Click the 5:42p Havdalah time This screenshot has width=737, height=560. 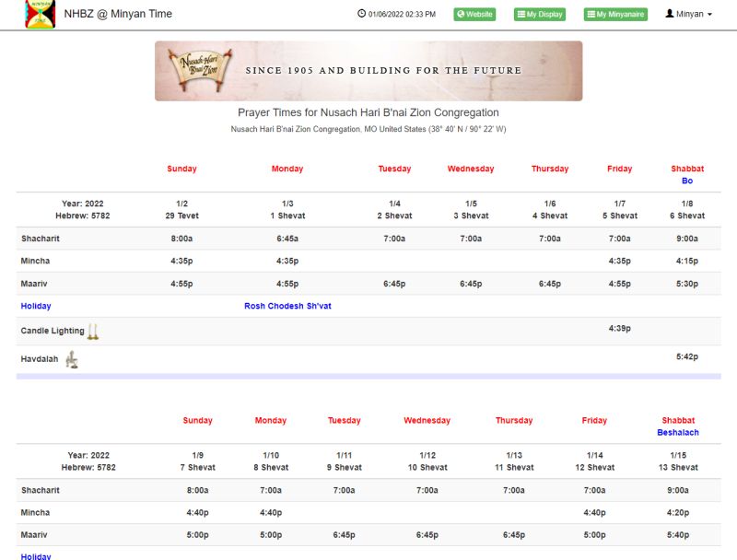click(x=687, y=356)
